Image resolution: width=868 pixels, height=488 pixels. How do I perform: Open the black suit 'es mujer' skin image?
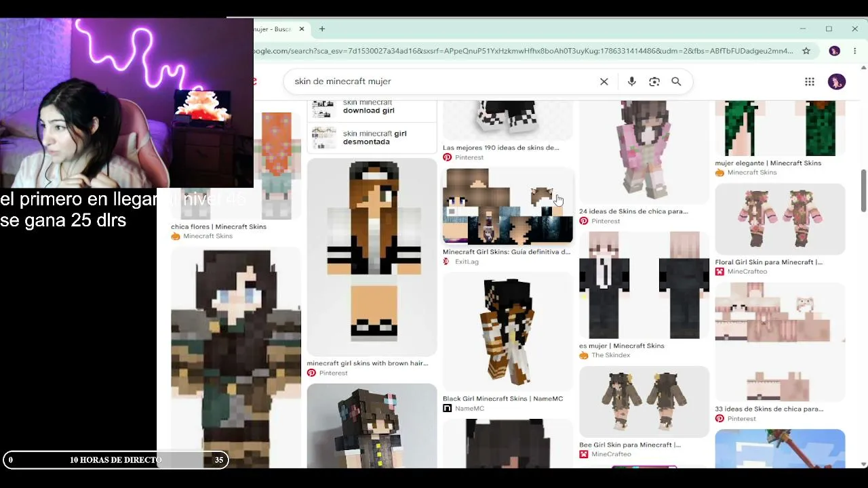[644, 285]
